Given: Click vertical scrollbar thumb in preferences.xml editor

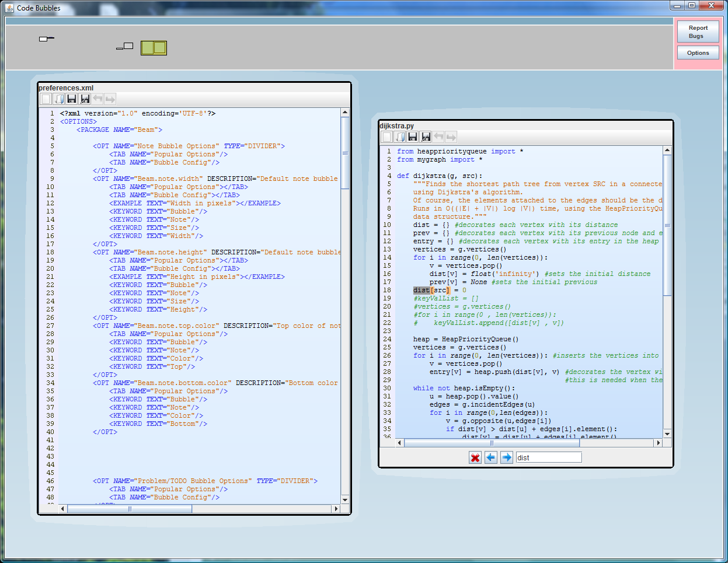Looking at the screenshot, I should coord(345,153).
